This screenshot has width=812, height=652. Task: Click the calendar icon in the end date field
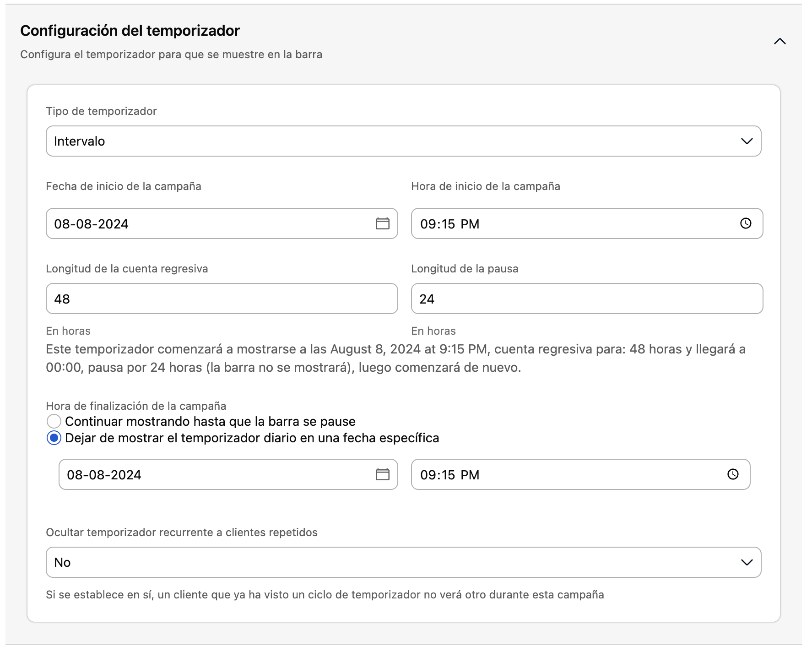(x=383, y=475)
